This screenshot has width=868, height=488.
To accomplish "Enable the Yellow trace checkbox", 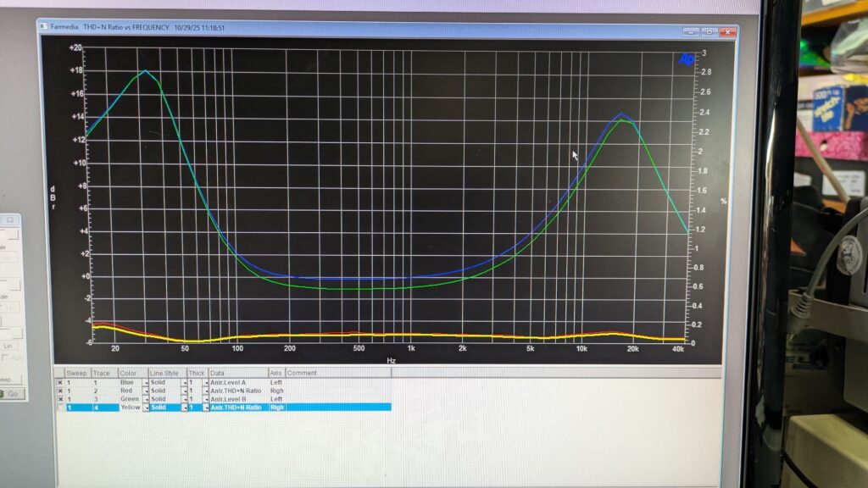I will tap(59, 408).
